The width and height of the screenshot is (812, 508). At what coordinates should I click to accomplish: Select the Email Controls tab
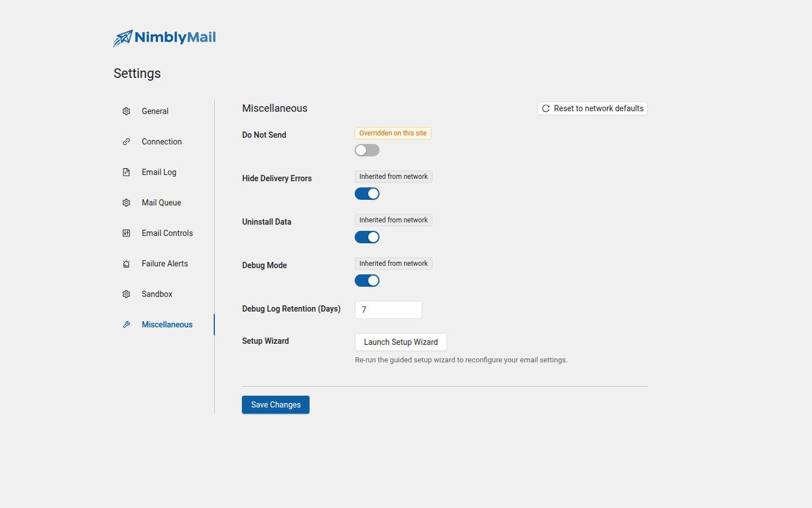pos(164,233)
